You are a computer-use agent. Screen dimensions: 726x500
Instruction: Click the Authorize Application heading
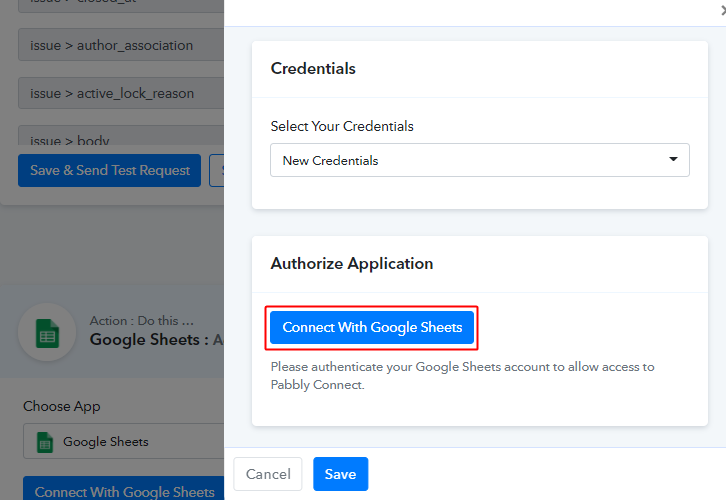coord(352,263)
